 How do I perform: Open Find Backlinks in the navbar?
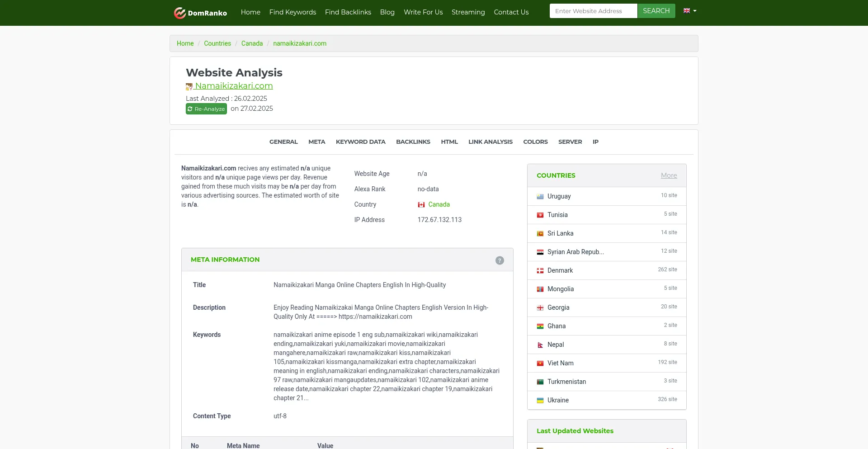[348, 12]
